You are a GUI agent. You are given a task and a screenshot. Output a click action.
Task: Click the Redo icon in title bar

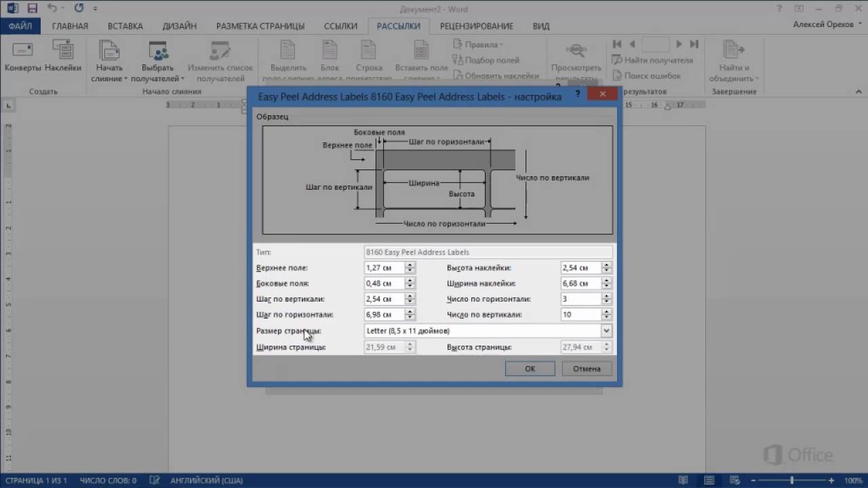(79, 8)
